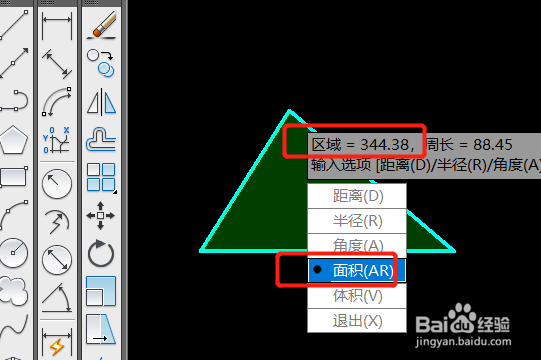Choose 角度(A) from the options menu
The width and height of the screenshot is (541, 360).
[x=357, y=246]
